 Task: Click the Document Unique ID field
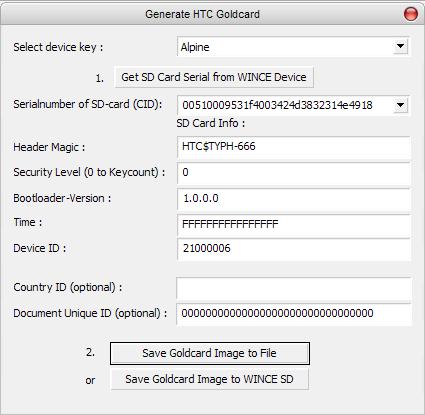294,313
